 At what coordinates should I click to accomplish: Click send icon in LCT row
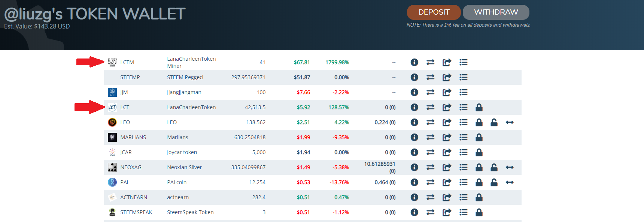[x=447, y=107]
